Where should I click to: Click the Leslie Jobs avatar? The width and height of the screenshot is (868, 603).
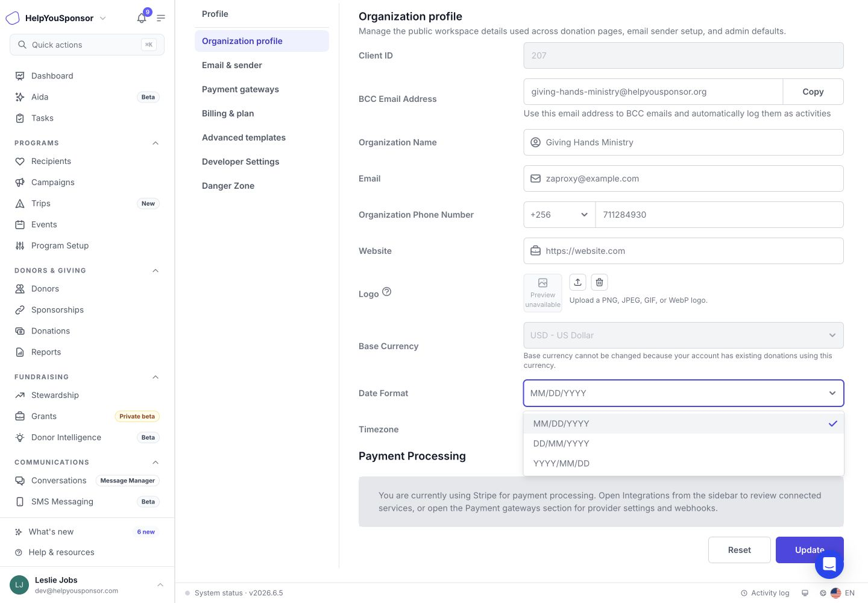pyautogui.click(x=19, y=585)
